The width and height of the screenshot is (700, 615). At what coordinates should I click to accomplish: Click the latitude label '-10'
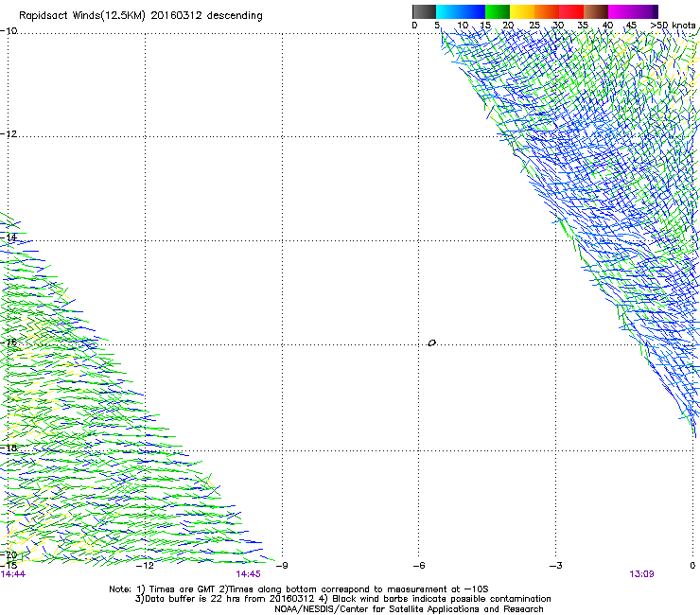click(9, 30)
